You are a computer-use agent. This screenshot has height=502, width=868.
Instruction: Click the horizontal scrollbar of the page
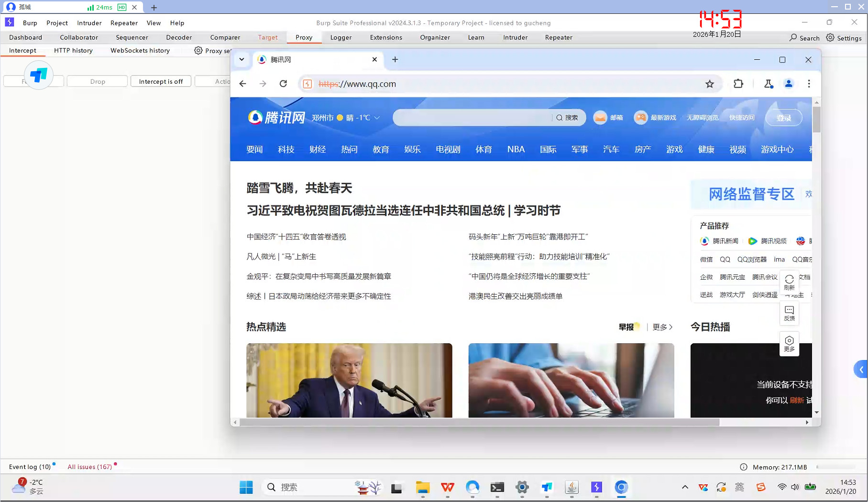click(x=479, y=422)
